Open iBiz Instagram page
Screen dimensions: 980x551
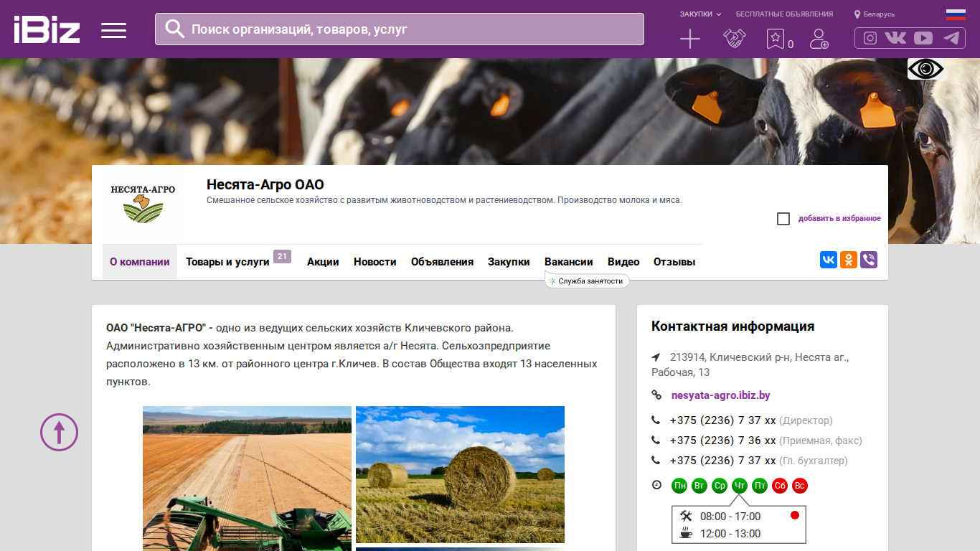coord(870,38)
